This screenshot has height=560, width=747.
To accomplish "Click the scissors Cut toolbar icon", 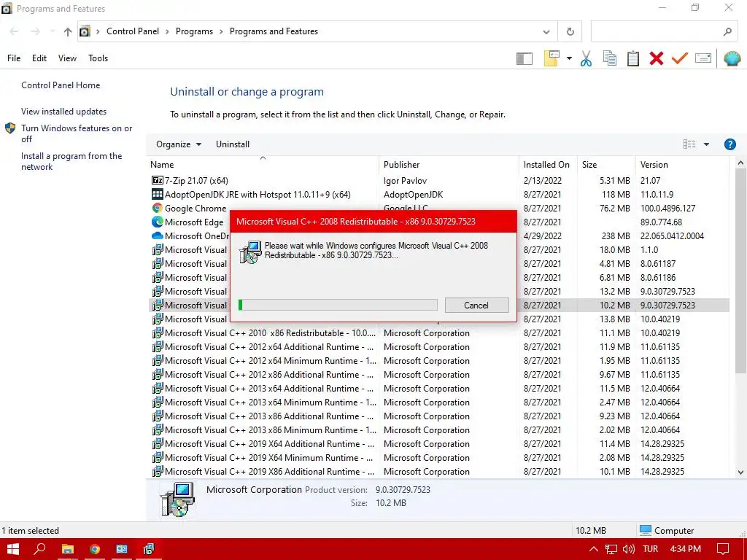I will 586,58.
